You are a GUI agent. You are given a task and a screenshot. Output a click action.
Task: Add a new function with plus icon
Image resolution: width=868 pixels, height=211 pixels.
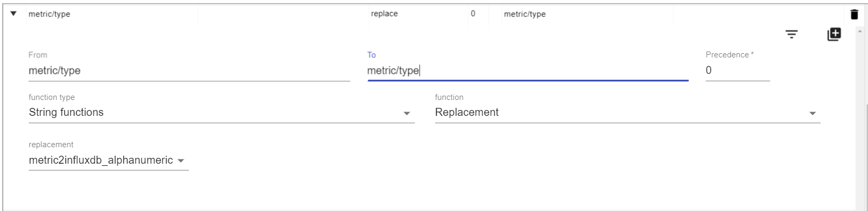pos(834,35)
